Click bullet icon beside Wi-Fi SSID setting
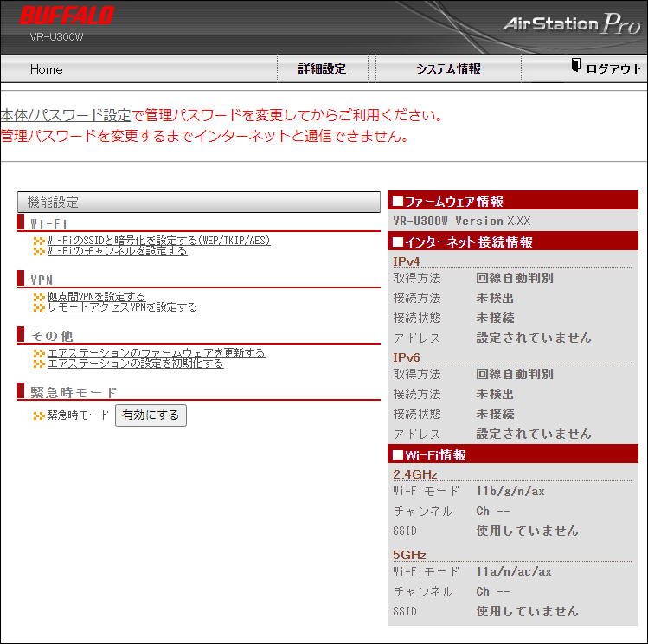The width and height of the screenshot is (648, 644). pos(38,241)
